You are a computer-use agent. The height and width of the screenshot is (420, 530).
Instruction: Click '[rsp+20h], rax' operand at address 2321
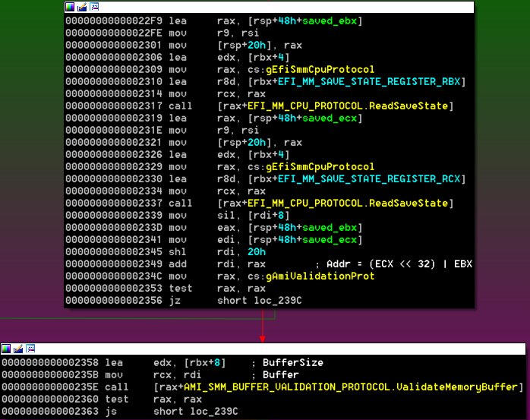[260, 143]
